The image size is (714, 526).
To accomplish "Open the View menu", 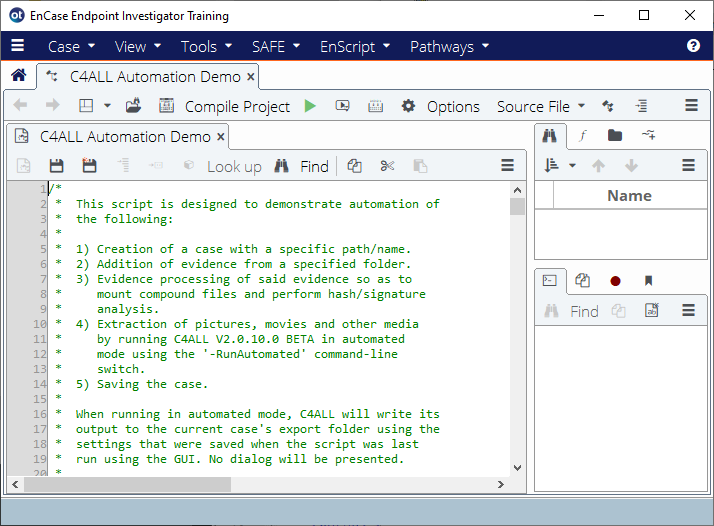I will (138, 46).
